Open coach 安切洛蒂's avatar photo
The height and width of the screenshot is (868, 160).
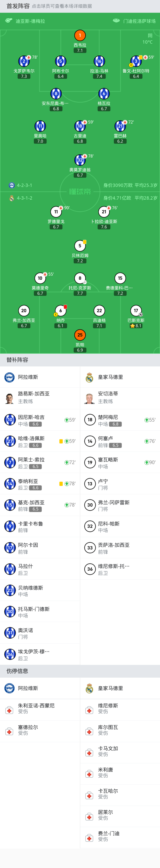pyautogui.click(x=90, y=398)
